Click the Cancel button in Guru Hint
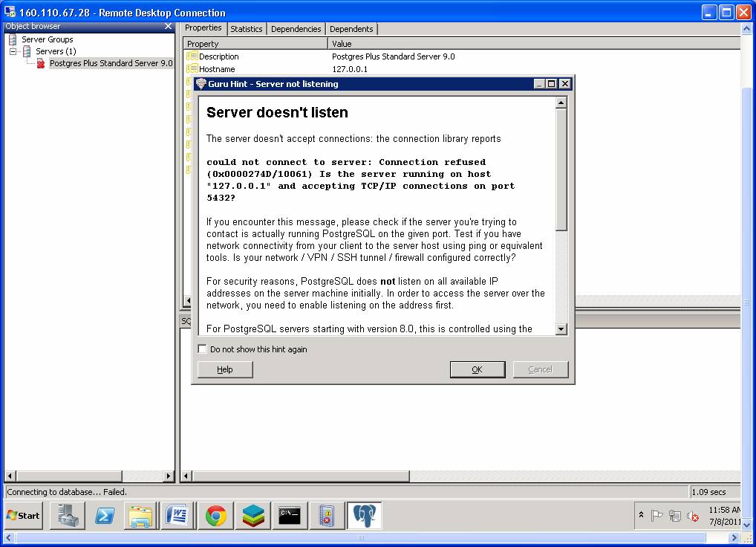The width and height of the screenshot is (756, 547). [x=540, y=369]
